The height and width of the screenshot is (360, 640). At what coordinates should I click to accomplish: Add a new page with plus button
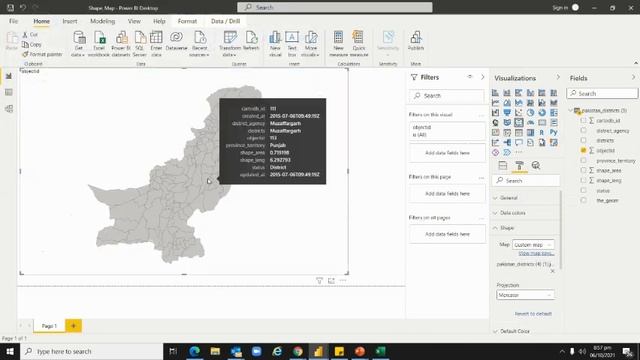click(x=73, y=326)
